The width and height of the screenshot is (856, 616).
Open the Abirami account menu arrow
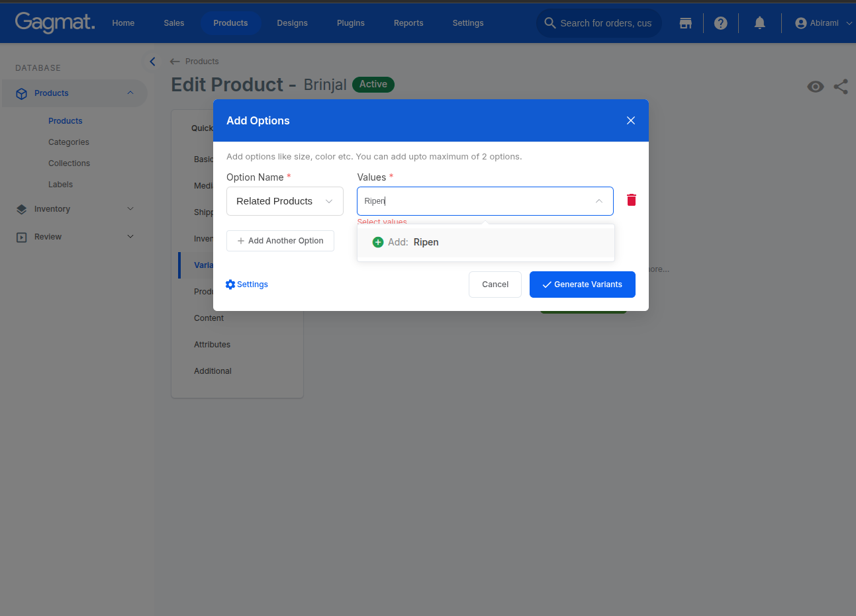pos(849,23)
